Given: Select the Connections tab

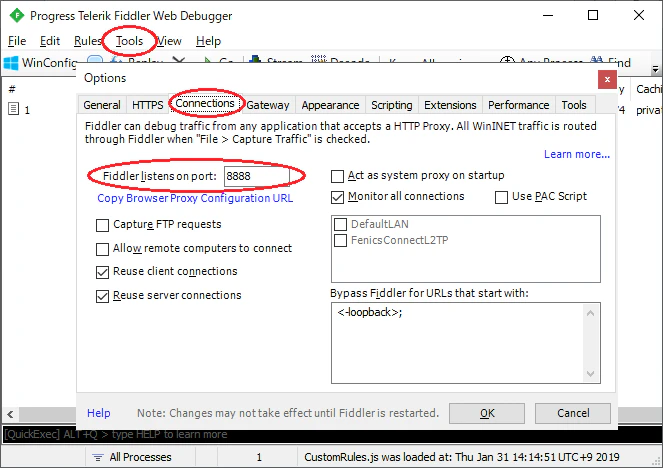Looking at the screenshot, I should coord(205,104).
